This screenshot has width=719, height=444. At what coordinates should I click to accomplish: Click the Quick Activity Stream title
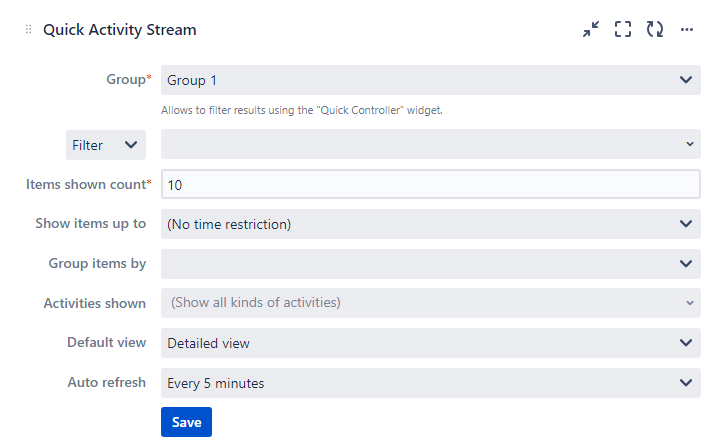tap(120, 30)
